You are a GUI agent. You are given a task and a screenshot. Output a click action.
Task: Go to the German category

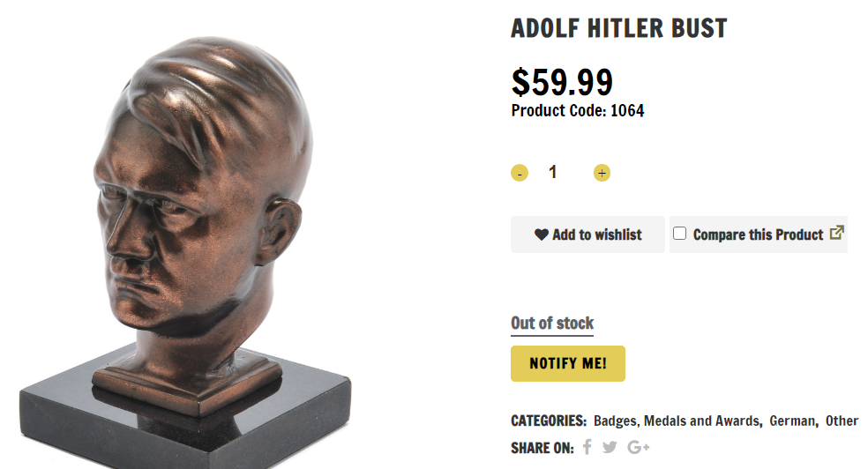pyautogui.click(x=792, y=421)
